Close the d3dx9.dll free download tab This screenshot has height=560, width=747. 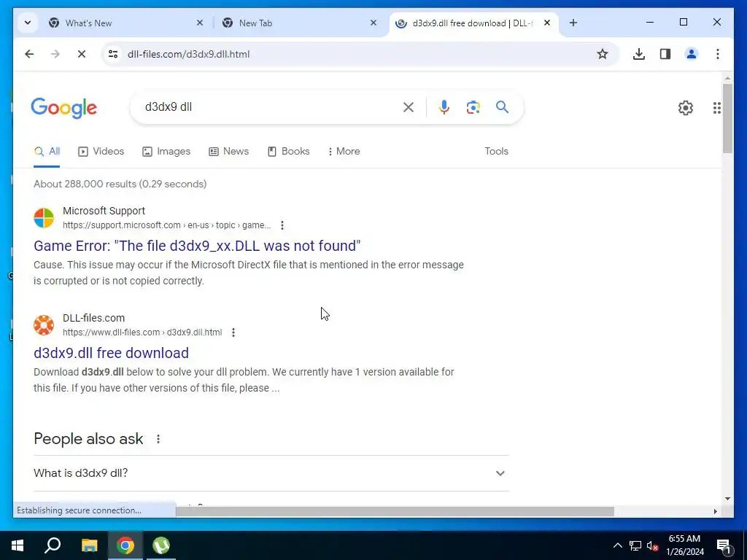coord(547,23)
